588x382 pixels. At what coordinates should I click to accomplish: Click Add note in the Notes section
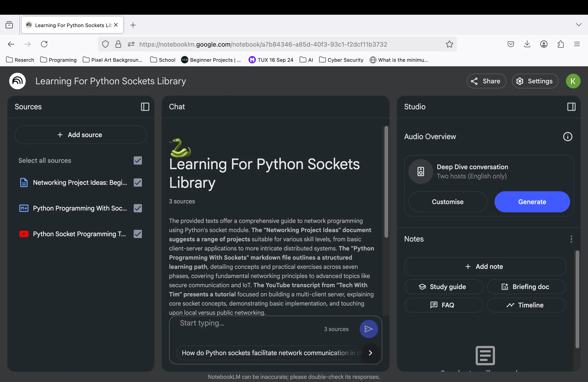click(x=485, y=267)
